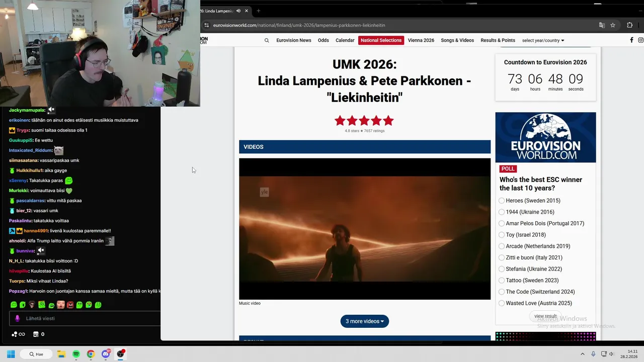Open Eurovisionworld's Instagram page icon

click(x=641, y=40)
